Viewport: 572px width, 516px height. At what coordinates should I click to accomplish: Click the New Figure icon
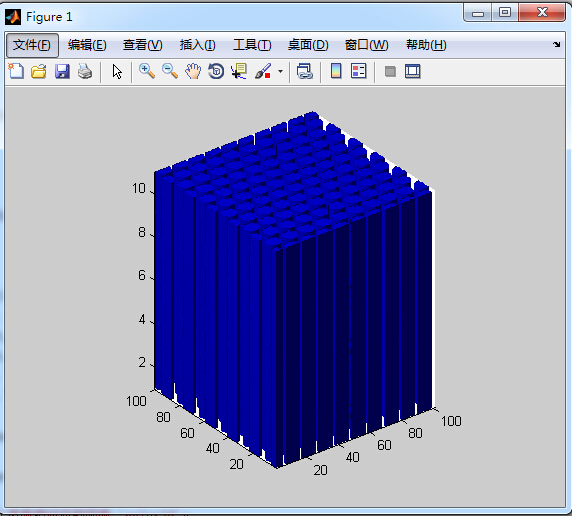point(16,71)
